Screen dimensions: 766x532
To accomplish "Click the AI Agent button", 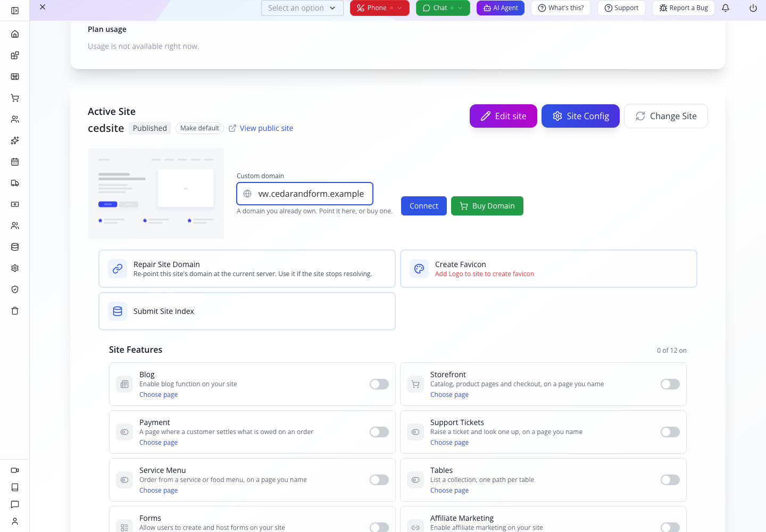I will coord(501,8).
